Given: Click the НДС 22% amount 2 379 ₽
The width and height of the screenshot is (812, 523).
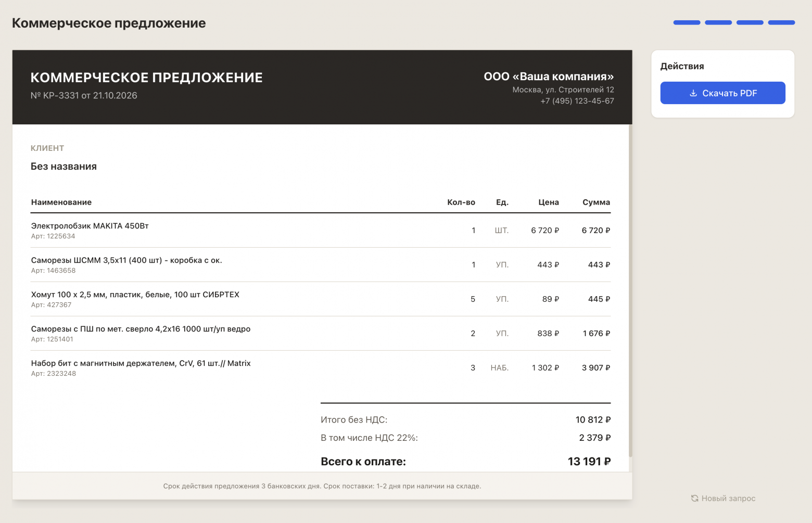Looking at the screenshot, I should 595,438.
